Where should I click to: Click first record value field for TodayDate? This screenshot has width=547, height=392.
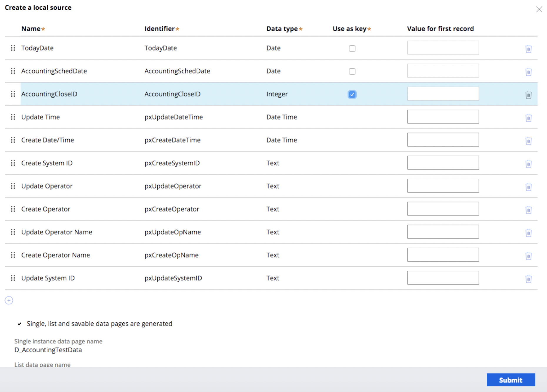click(443, 48)
